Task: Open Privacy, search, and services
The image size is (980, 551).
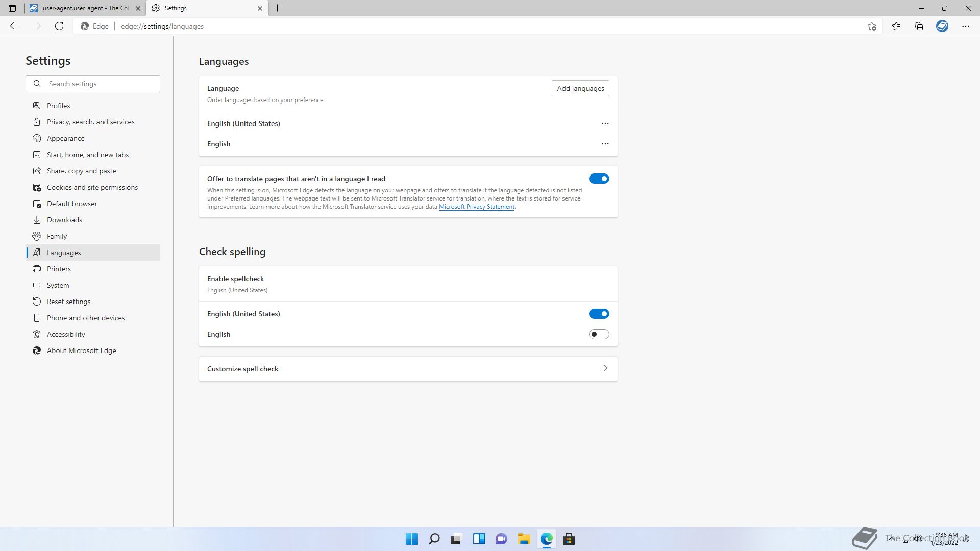Action: coord(93,122)
